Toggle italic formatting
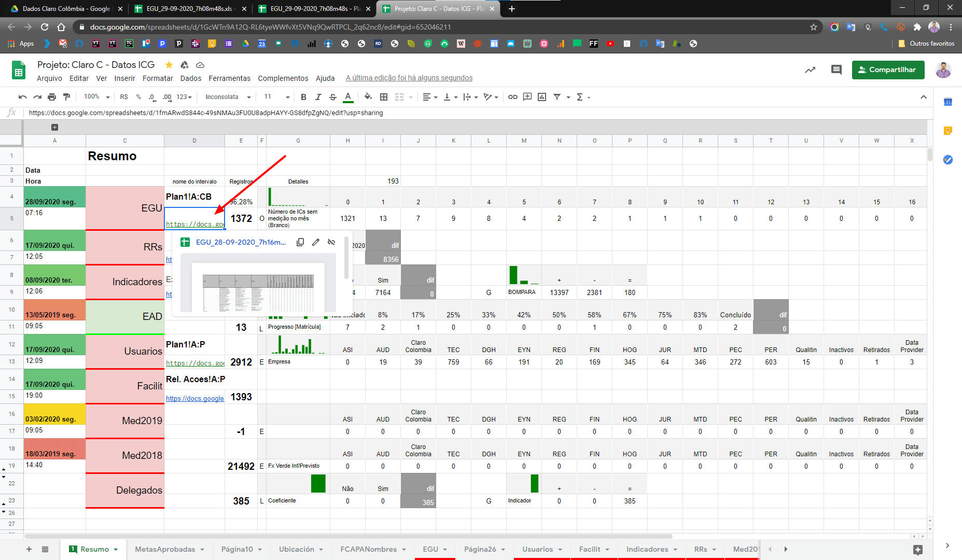 (318, 97)
